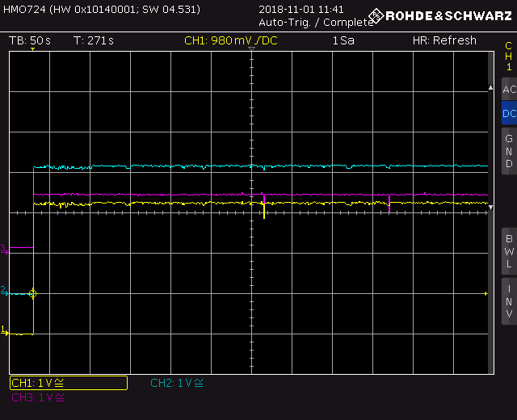517x420 pixels.
Task: Click the TB: 50 s timebase readout
Action: 30,40
